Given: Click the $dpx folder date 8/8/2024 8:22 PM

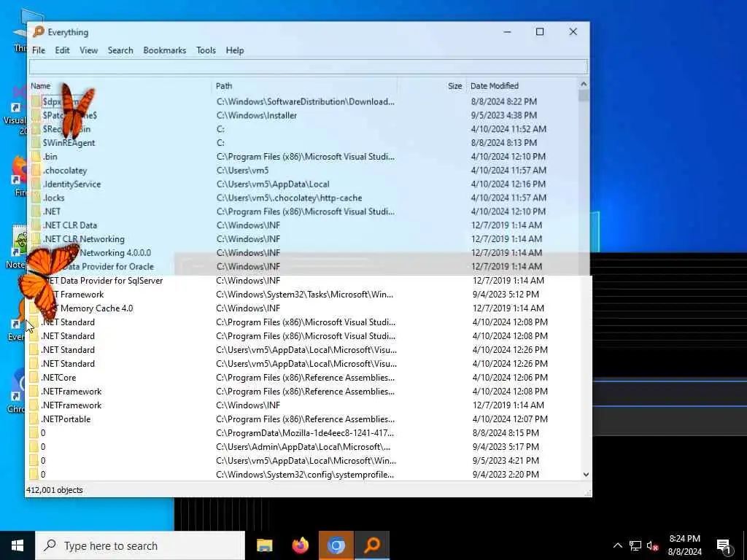Looking at the screenshot, I should point(503,101).
